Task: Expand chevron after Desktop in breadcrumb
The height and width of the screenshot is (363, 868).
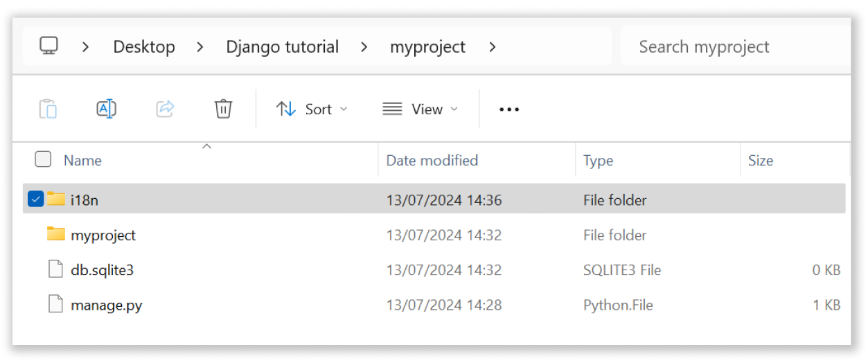Action: (x=200, y=47)
